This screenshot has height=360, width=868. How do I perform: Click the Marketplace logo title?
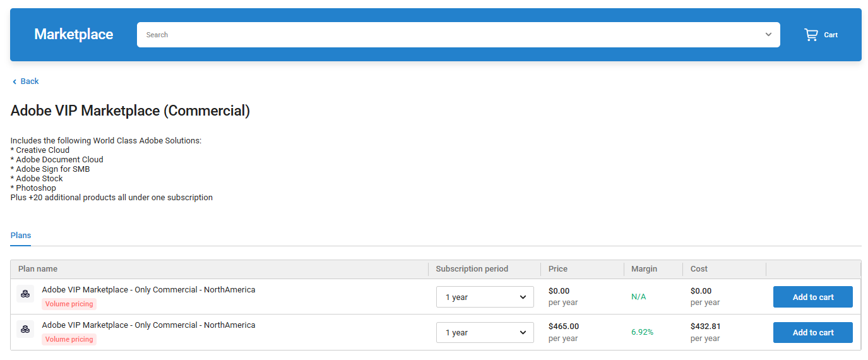point(74,35)
